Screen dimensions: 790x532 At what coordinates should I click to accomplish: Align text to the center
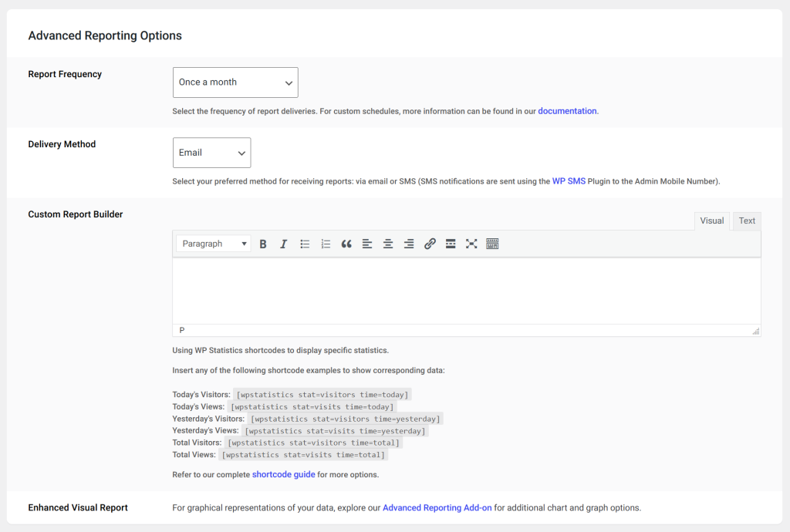[388, 244]
